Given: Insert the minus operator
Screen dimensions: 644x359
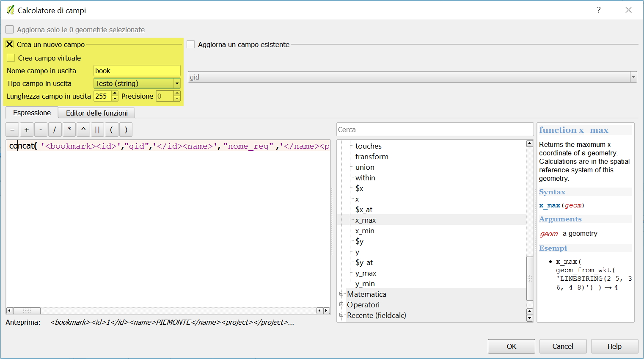Looking at the screenshot, I should [x=41, y=130].
